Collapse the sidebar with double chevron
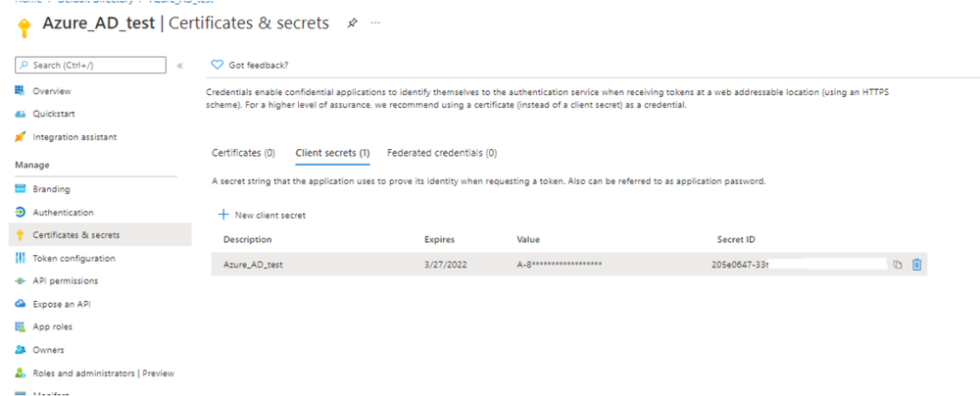The image size is (980, 396). [179, 66]
